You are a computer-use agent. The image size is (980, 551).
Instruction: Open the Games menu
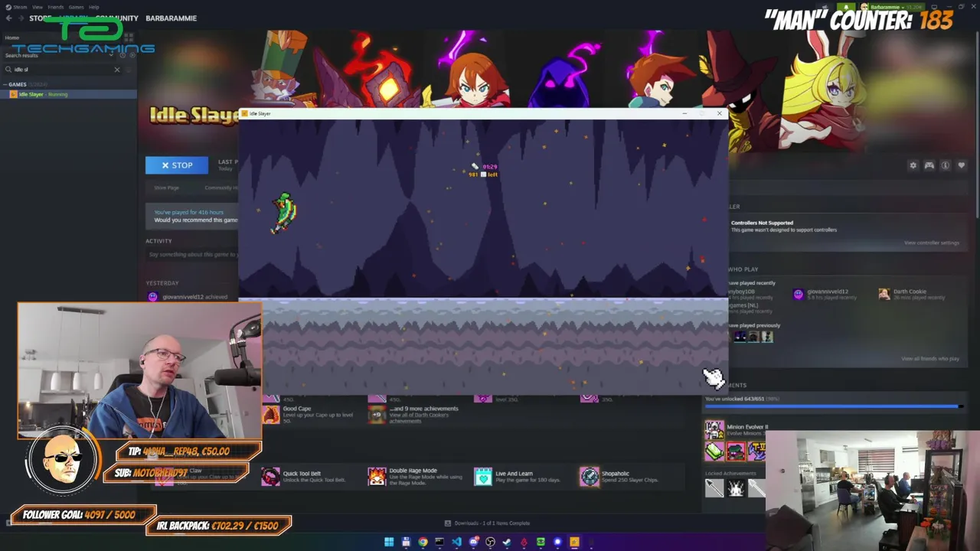point(76,7)
